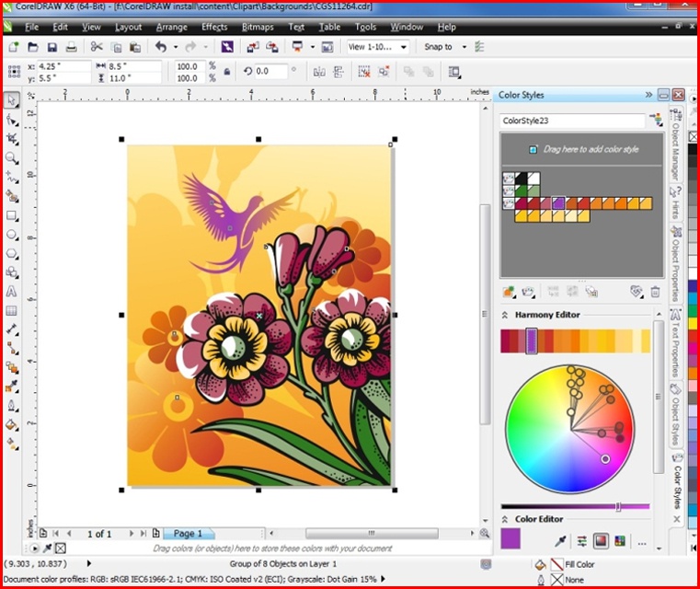This screenshot has height=589, width=700.
Task: Click the horizontal scrollbar of canvas
Action: pyautogui.click(x=372, y=533)
